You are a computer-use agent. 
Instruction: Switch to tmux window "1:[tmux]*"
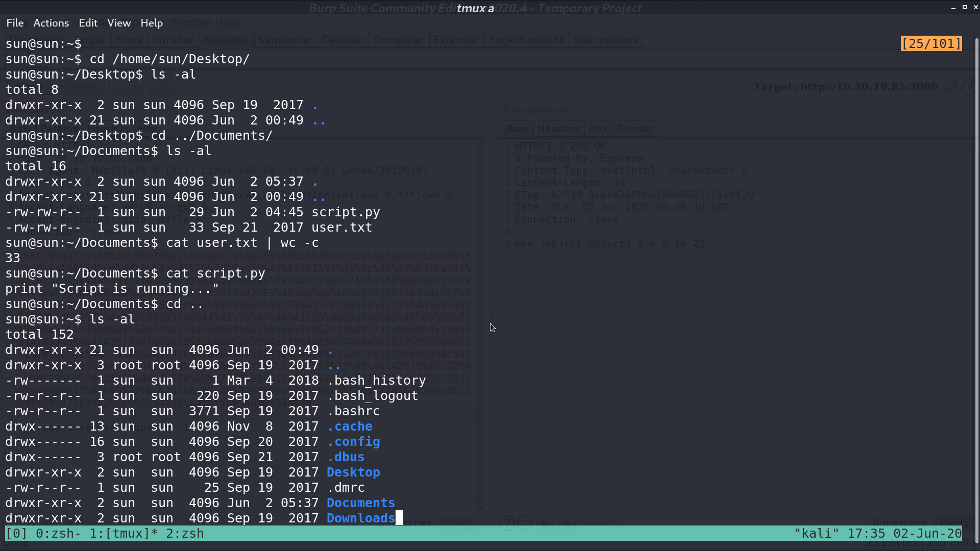click(124, 534)
